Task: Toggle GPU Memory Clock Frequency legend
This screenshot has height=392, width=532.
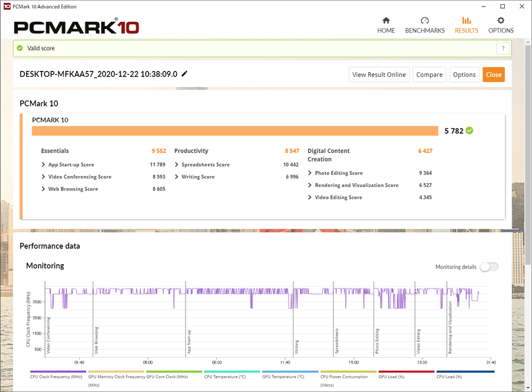Action: click(x=116, y=379)
